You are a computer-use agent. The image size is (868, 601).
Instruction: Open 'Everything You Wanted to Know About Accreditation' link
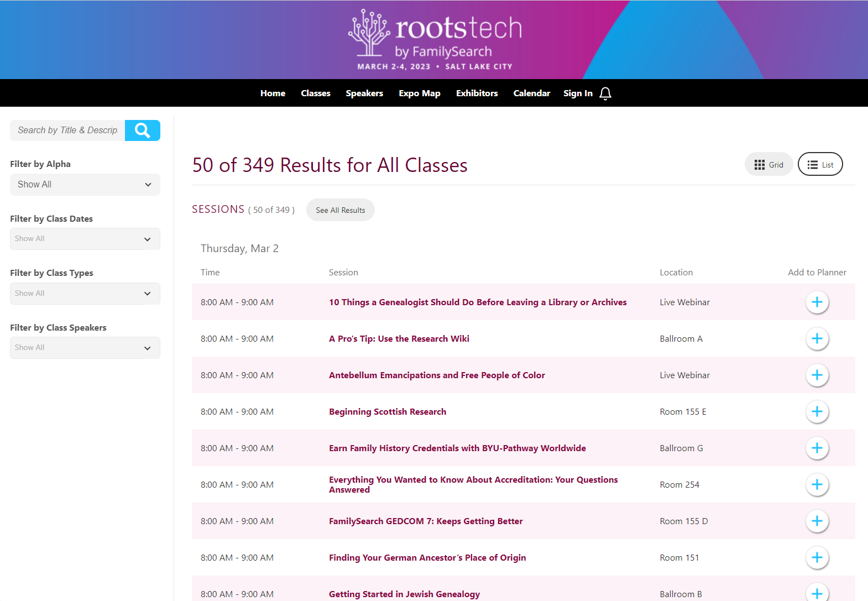point(473,485)
